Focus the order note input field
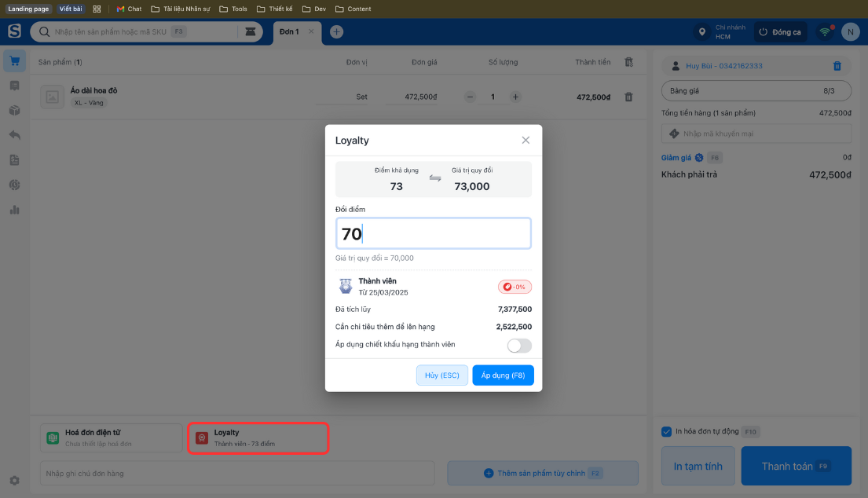 coord(237,473)
